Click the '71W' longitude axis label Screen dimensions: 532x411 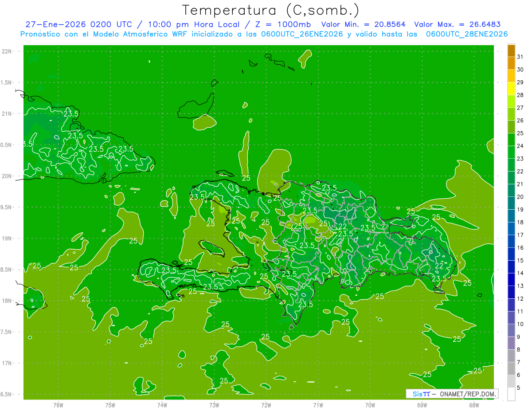click(x=318, y=405)
